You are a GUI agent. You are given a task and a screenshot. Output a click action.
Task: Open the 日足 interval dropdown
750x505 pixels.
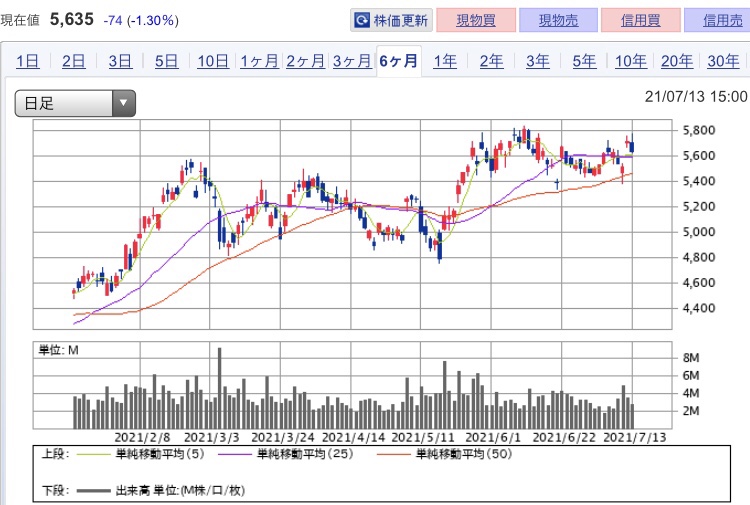click(75, 103)
